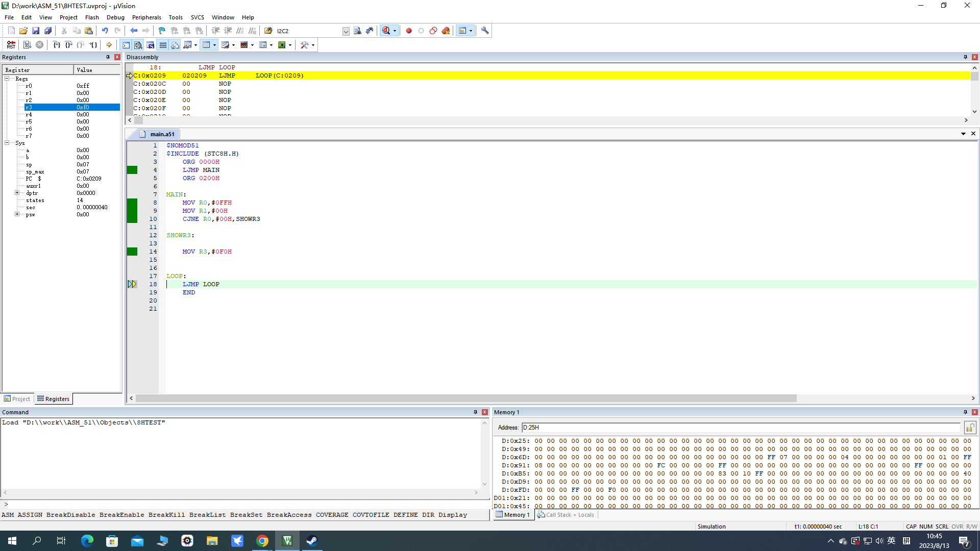The width and height of the screenshot is (980, 551).
Task: Click the Run program icon
Action: click(x=27, y=45)
